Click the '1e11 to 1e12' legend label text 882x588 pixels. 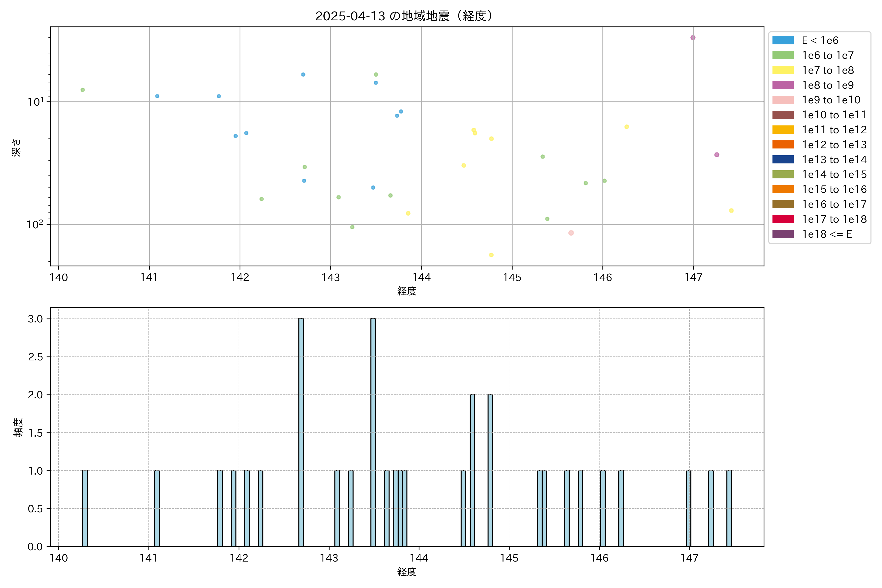[x=834, y=130]
